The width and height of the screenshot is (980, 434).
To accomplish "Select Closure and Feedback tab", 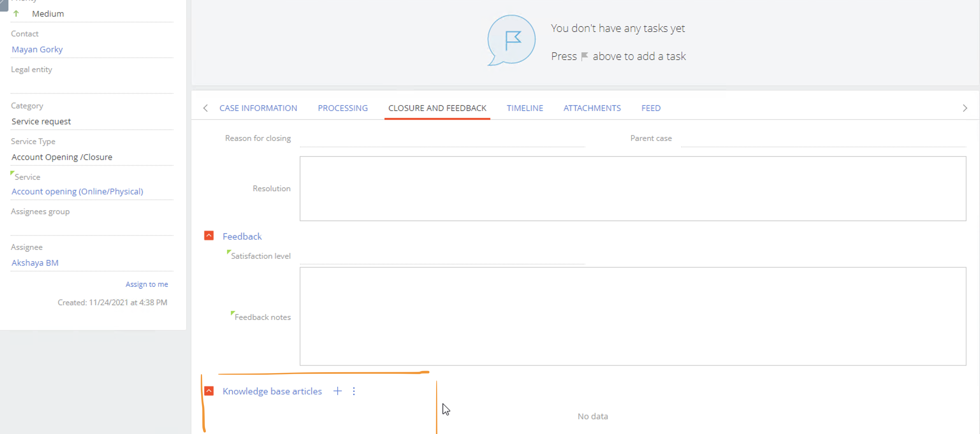I will tap(437, 108).
